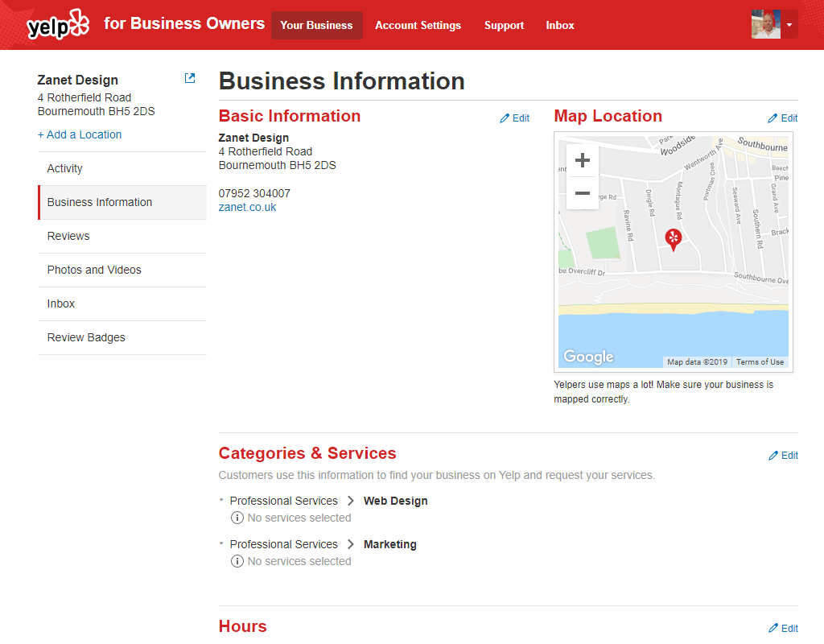Zoom out on the map

point(583,193)
